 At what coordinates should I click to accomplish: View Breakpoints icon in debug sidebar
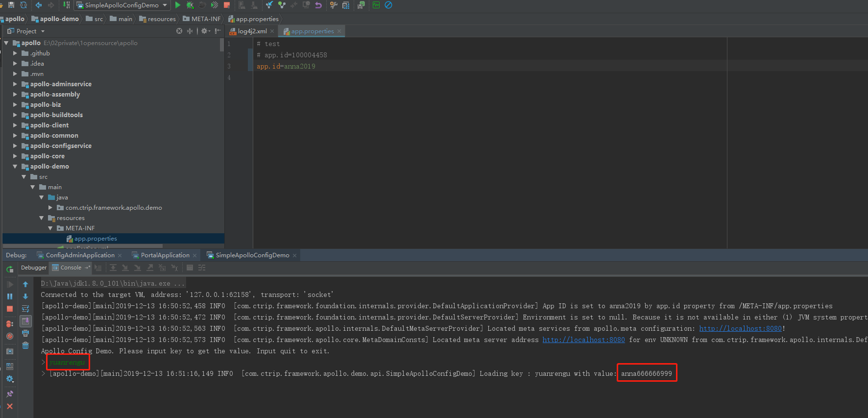coord(10,324)
